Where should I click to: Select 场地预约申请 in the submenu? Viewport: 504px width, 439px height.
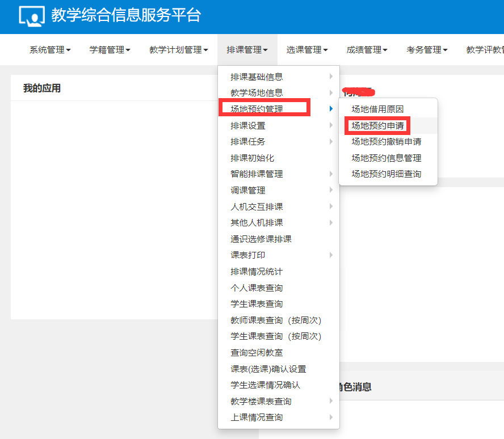(x=377, y=125)
